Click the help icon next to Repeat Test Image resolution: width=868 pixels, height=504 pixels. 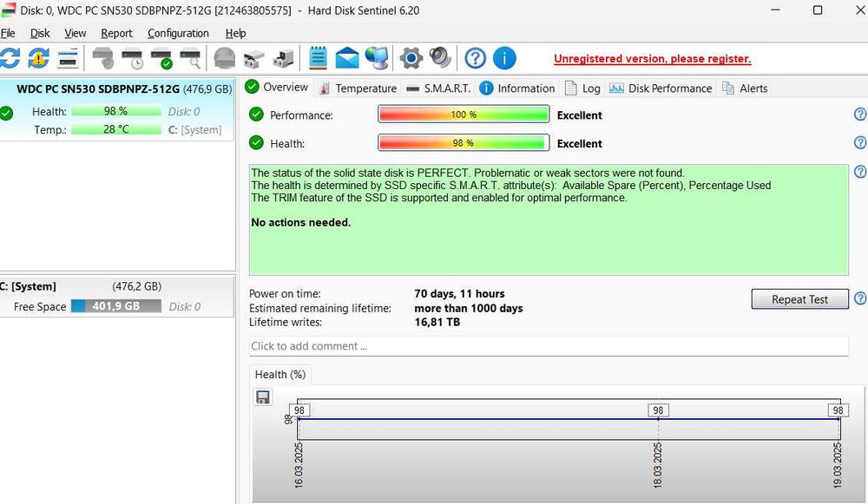point(859,298)
